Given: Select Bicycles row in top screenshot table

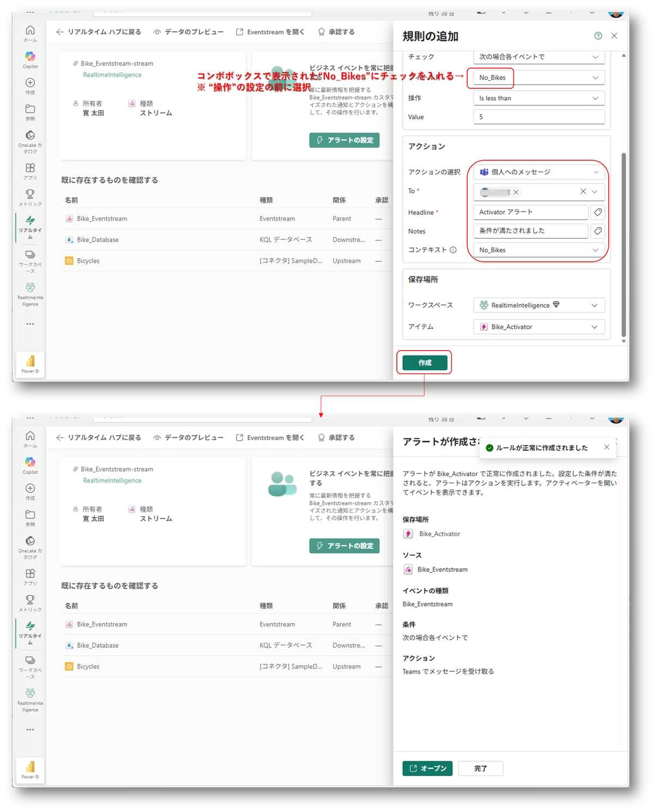Looking at the screenshot, I should coord(226,261).
